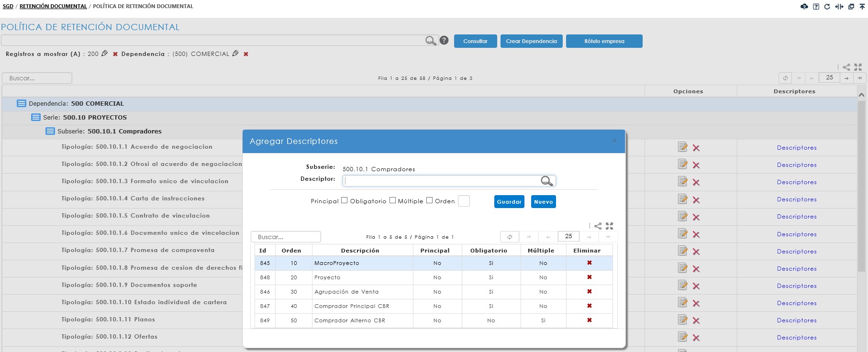
Task: Click the fullscreen icon inside the dialog
Action: tap(609, 226)
